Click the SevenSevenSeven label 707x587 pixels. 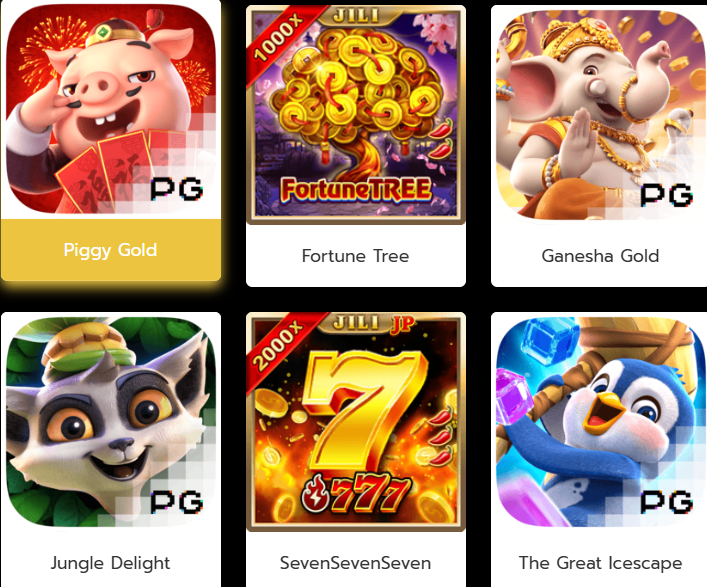[355, 563]
